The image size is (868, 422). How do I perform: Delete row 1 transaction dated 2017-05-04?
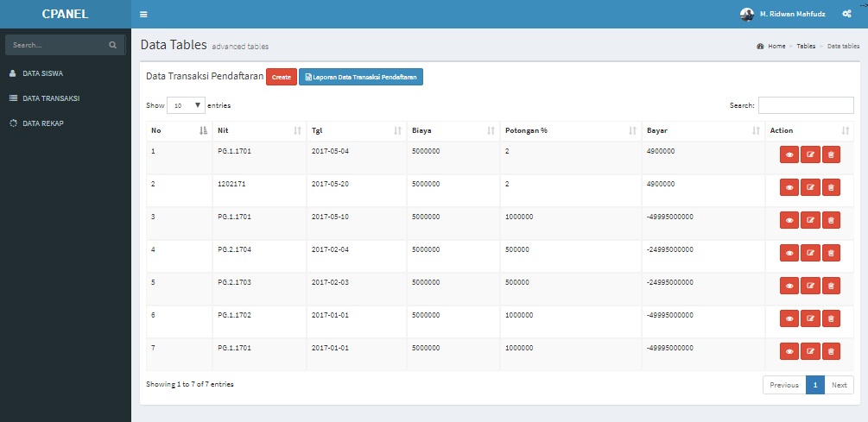[831, 154]
